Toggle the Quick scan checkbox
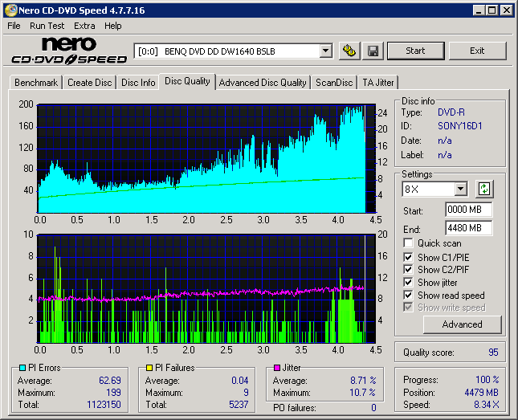 pos(409,243)
